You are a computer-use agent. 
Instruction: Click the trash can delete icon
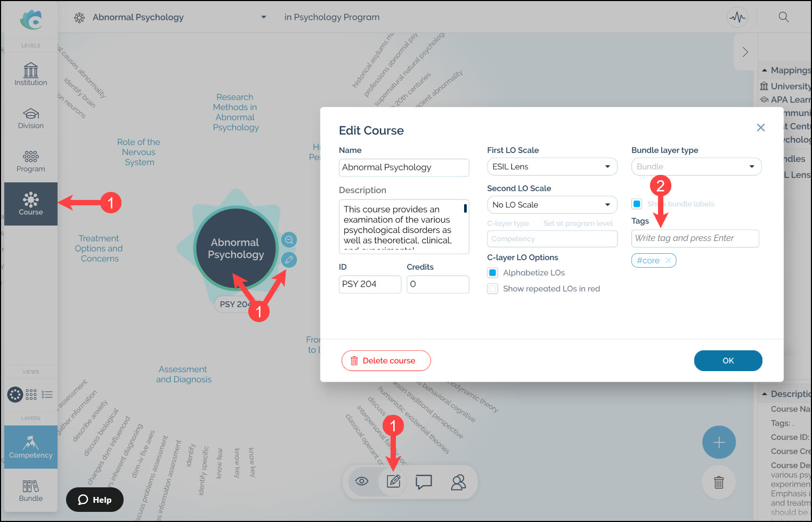coord(719,483)
